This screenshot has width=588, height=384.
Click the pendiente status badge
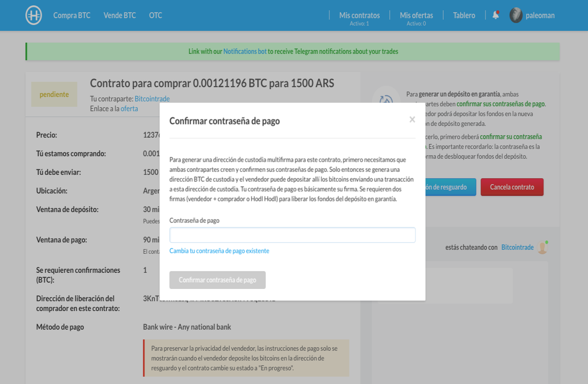coord(54,94)
